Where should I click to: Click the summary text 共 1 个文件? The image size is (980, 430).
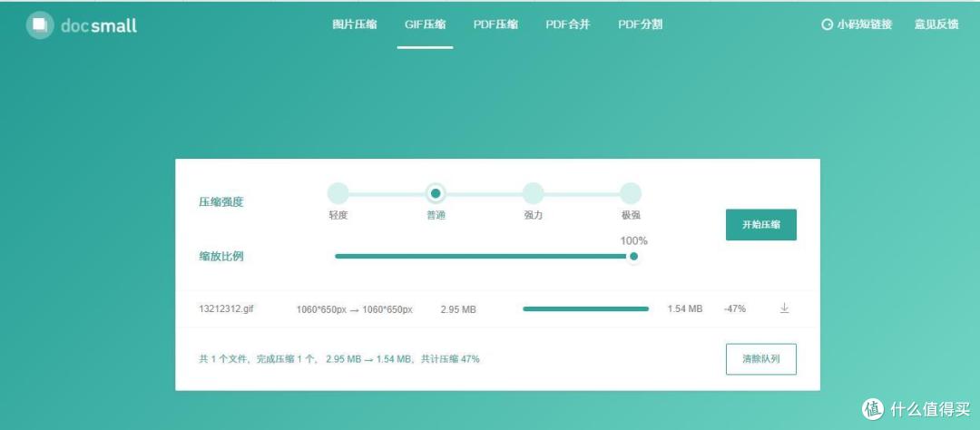pos(224,358)
